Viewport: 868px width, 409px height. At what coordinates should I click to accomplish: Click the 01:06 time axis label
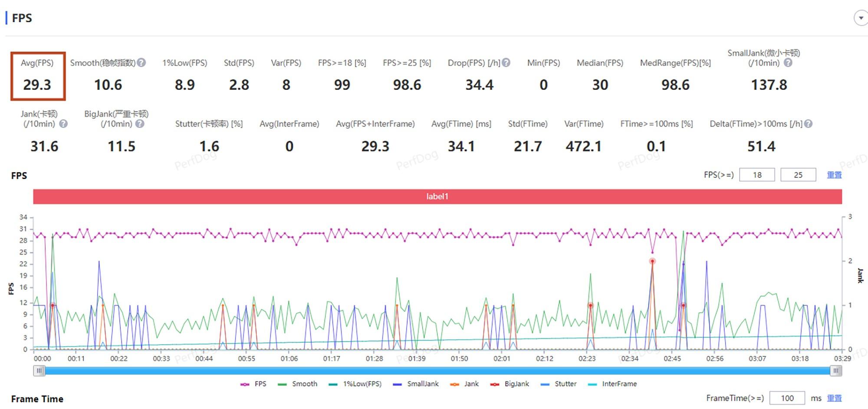(x=289, y=359)
